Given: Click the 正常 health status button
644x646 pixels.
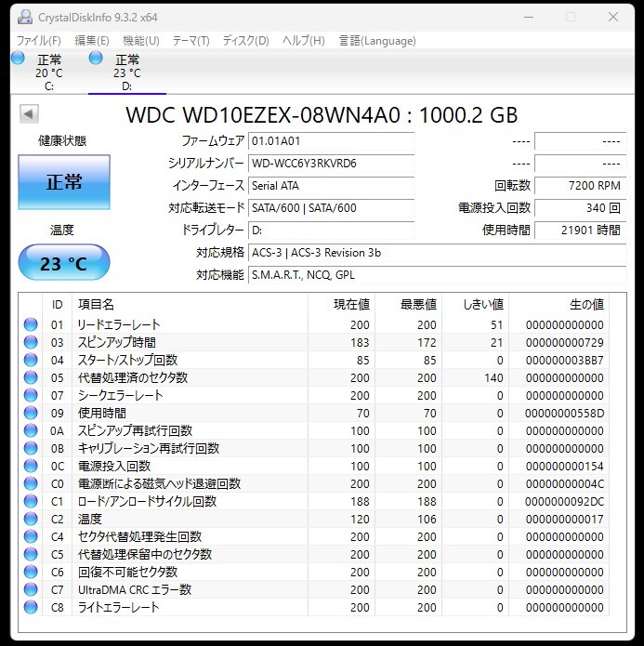Looking at the screenshot, I should 64,182.
